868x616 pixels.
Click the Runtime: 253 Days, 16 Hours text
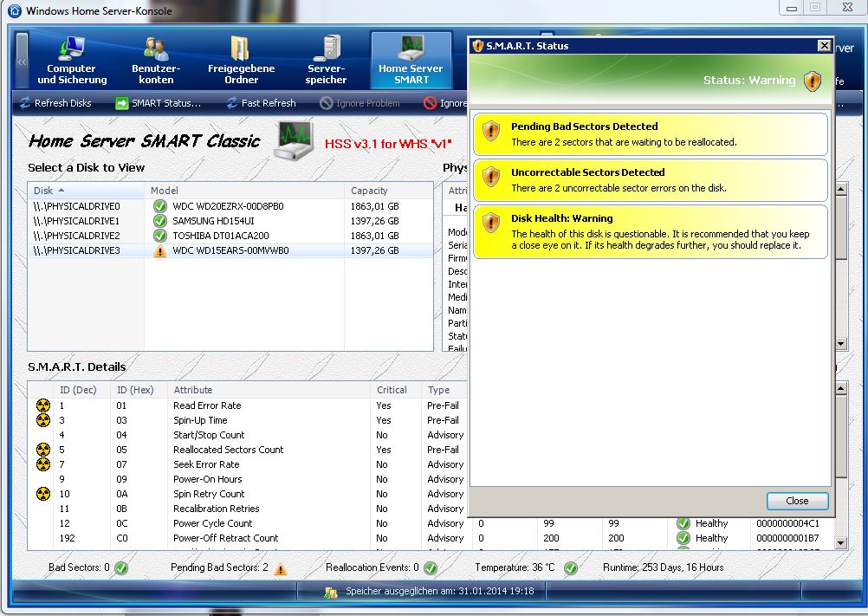pyautogui.click(x=664, y=567)
